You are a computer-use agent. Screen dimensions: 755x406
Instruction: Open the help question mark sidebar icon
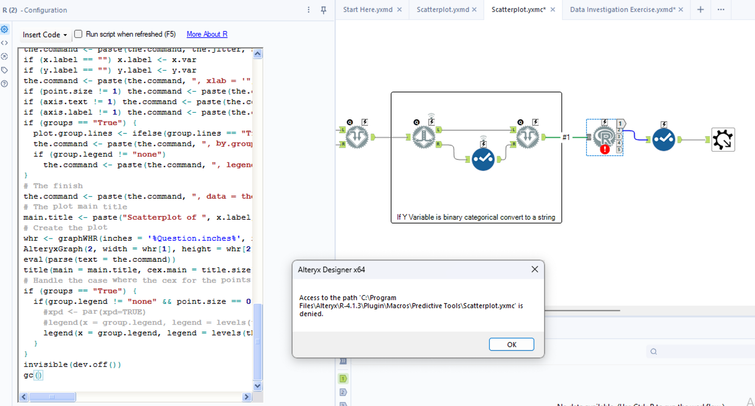tap(5, 83)
